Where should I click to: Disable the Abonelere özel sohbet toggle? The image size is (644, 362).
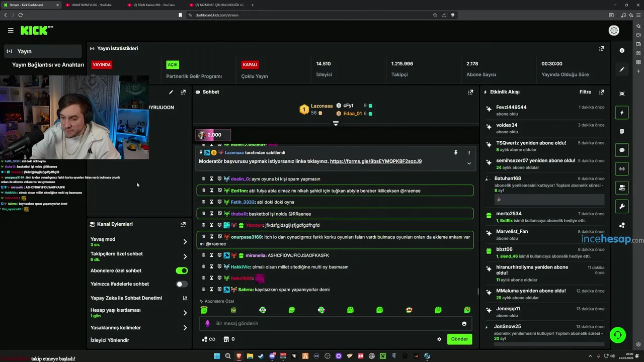click(182, 270)
